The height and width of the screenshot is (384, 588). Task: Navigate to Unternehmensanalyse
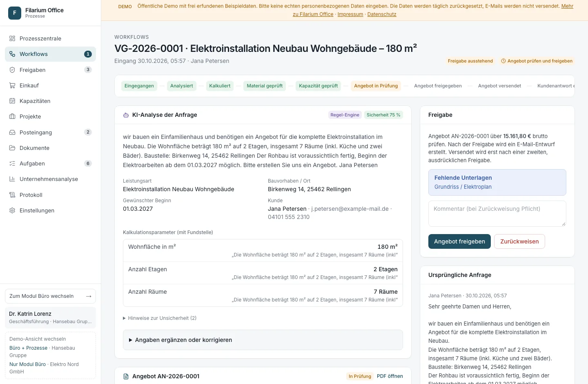[50, 179]
